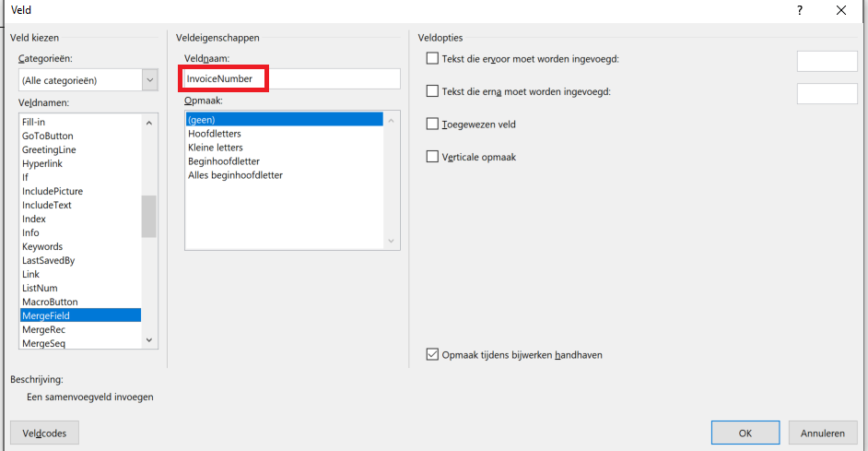
Task: Click the field names list scroll-down arrow
Action: 149,340
